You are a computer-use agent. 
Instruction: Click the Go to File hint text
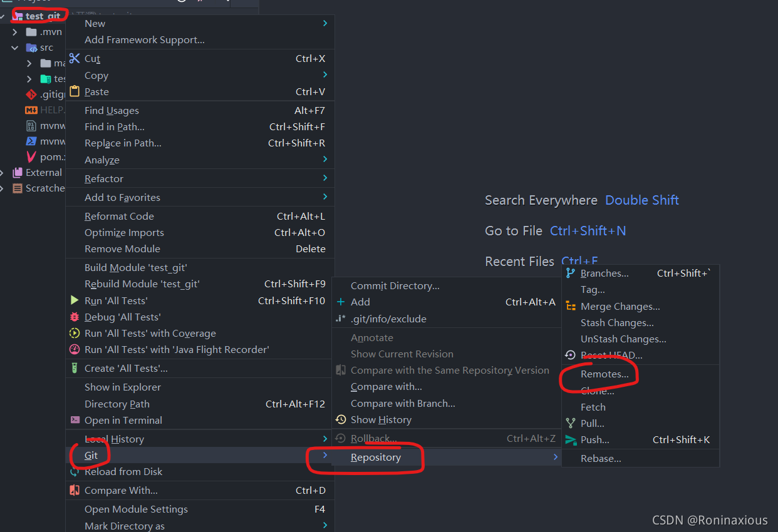pyautogui.click(x=514, y=231)
